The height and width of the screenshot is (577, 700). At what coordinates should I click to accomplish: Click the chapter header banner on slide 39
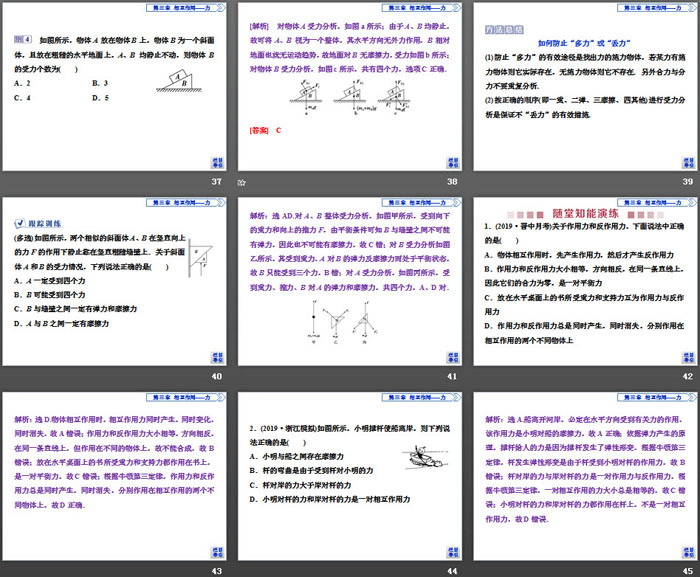(x=657, y=8)
